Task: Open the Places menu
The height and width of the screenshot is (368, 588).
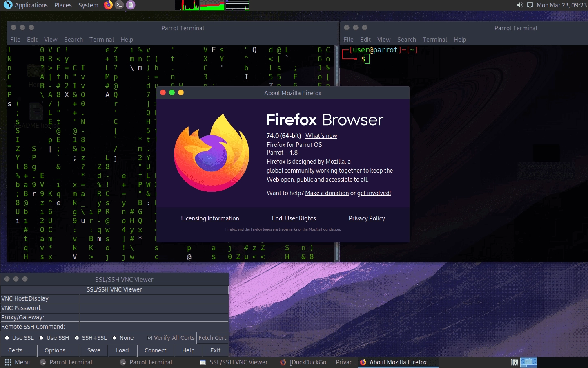Action: click(x=63, y=5)
